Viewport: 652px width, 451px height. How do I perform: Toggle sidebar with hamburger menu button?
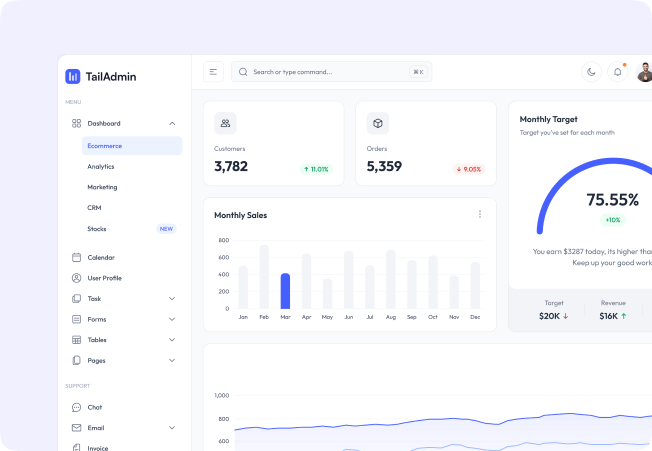coord(213,72)
